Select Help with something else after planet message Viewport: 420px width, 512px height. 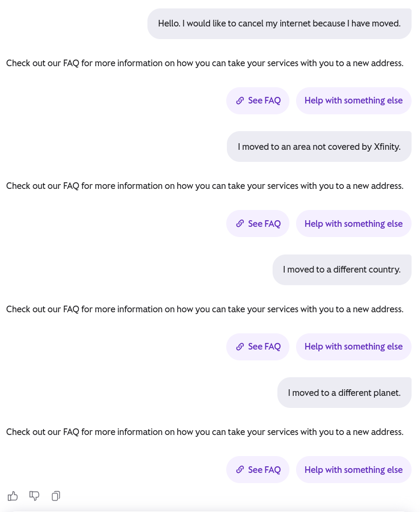point(354,469)
